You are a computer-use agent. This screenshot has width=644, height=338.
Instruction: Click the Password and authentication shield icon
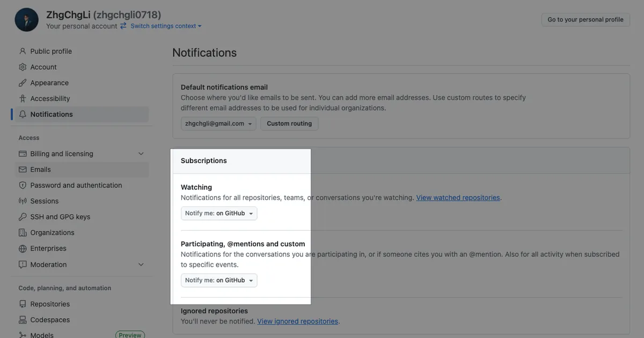pos(23,185)
